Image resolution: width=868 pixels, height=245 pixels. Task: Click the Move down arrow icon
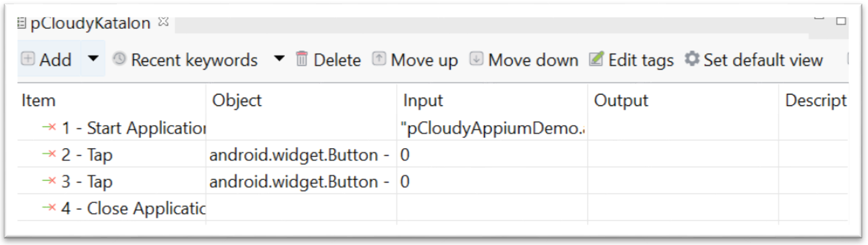coord(476,60)
